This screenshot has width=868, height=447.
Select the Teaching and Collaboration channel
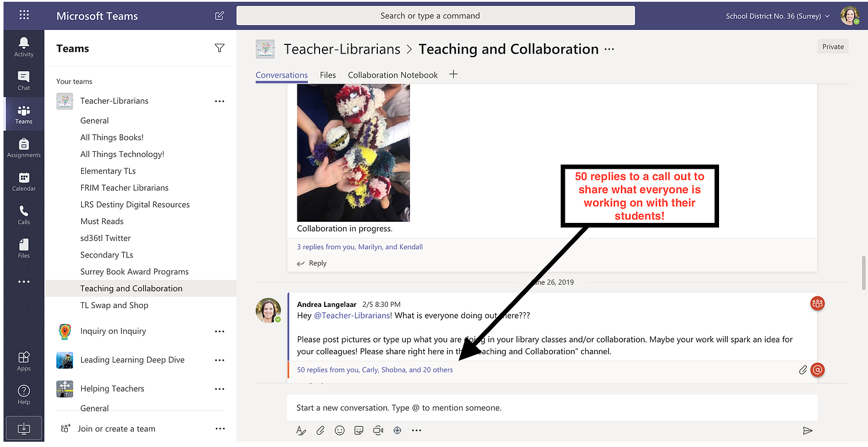point(141,289)
